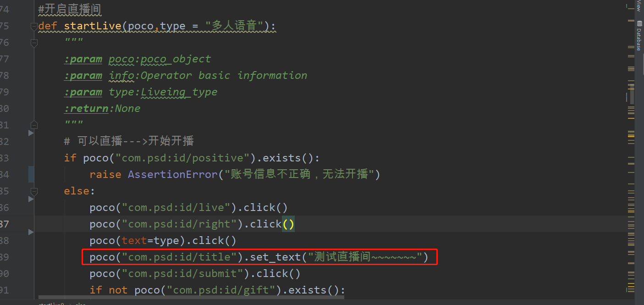The width and height of the screenshot is (644, 305).
Task: Select the startLive breadcrumb at bottom
Action: pyautogui.click(x=51, y=303)
